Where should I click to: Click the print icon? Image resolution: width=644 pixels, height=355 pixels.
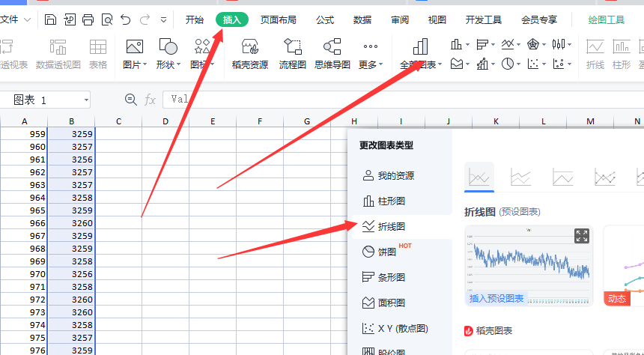click(88, 19)
